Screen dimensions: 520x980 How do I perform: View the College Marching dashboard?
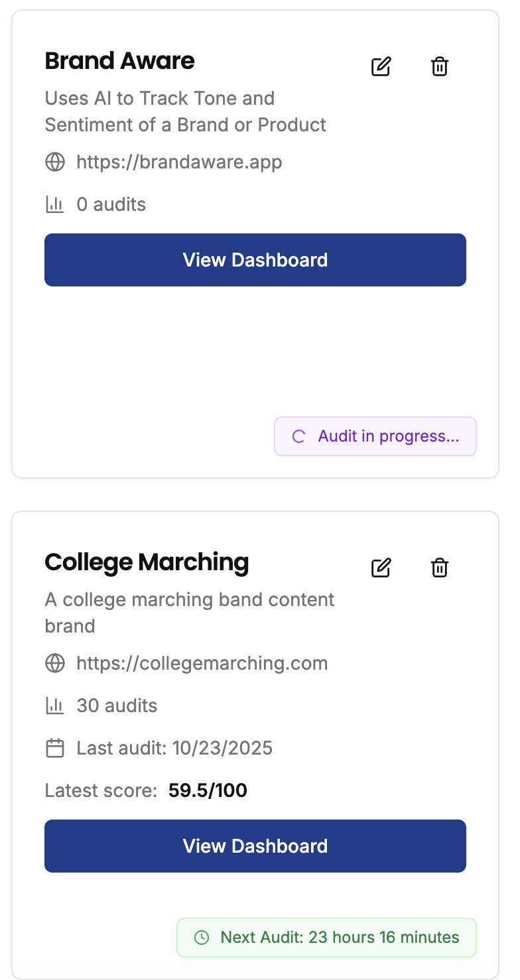[x=255, y=846]
